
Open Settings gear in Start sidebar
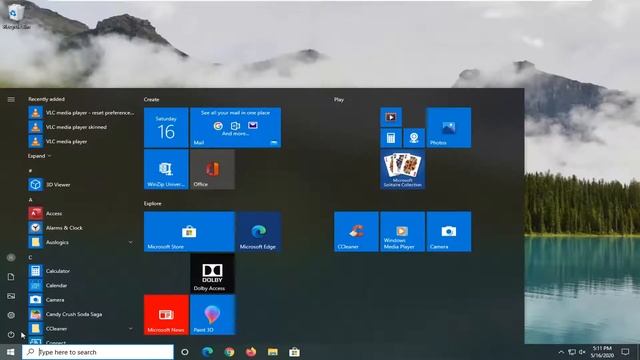11,315
